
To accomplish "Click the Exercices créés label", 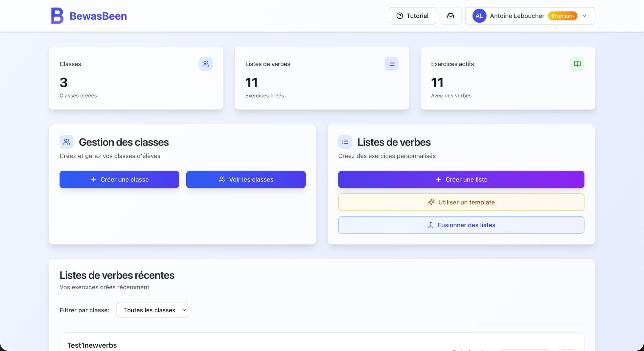I will (264, 96).
